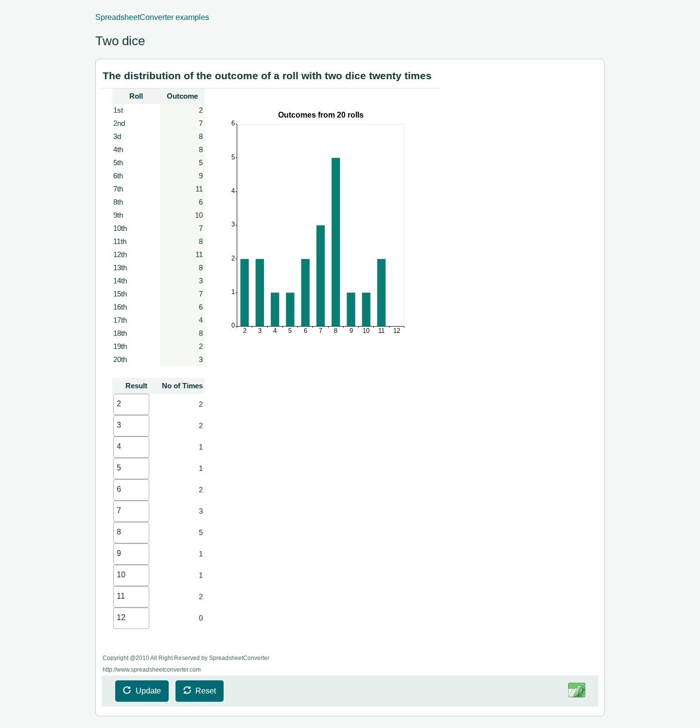This screenshot has width=700, height=728.
Task: Click the 'Roll' column header
Action: (136, 96)
